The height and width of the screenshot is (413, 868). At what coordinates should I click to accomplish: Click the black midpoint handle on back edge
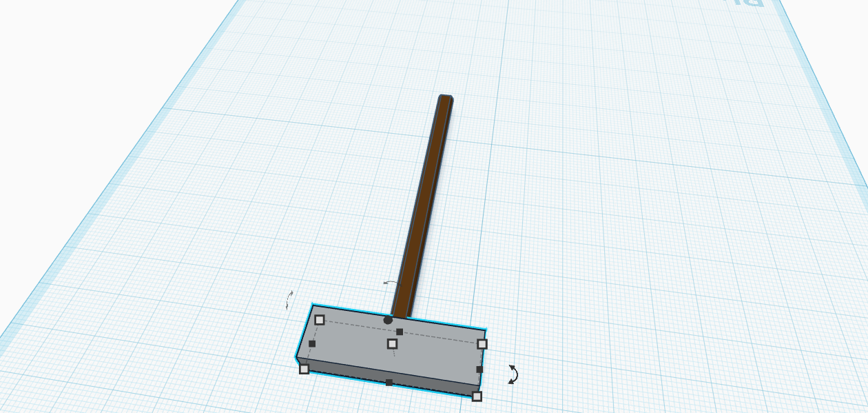tap(400, 332)
